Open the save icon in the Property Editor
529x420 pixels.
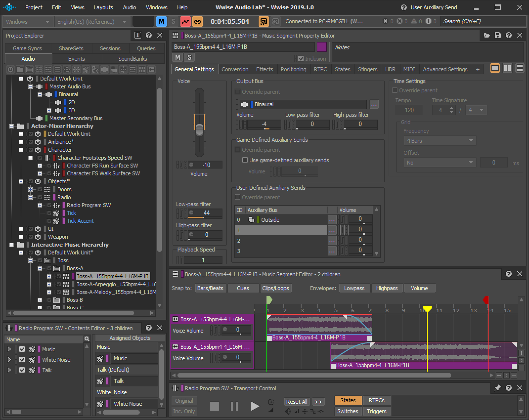[x=497, y=35]
